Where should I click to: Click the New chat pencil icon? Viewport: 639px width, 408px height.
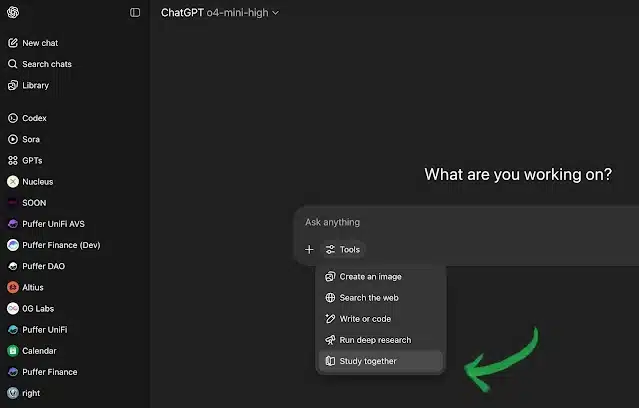click(x=13, y=43)
